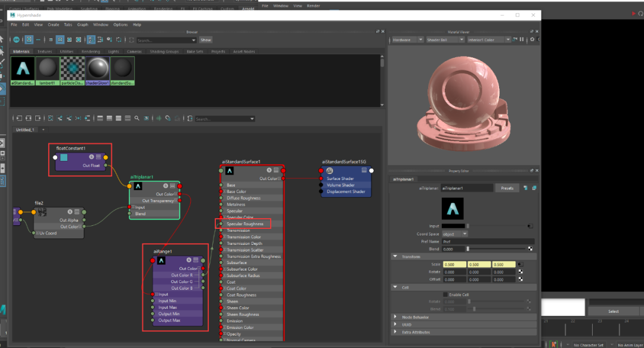Image resolution: width=644 pixels, height=348 pixels.
Task: Toggle the grid display icon
Action: (159, 118)
